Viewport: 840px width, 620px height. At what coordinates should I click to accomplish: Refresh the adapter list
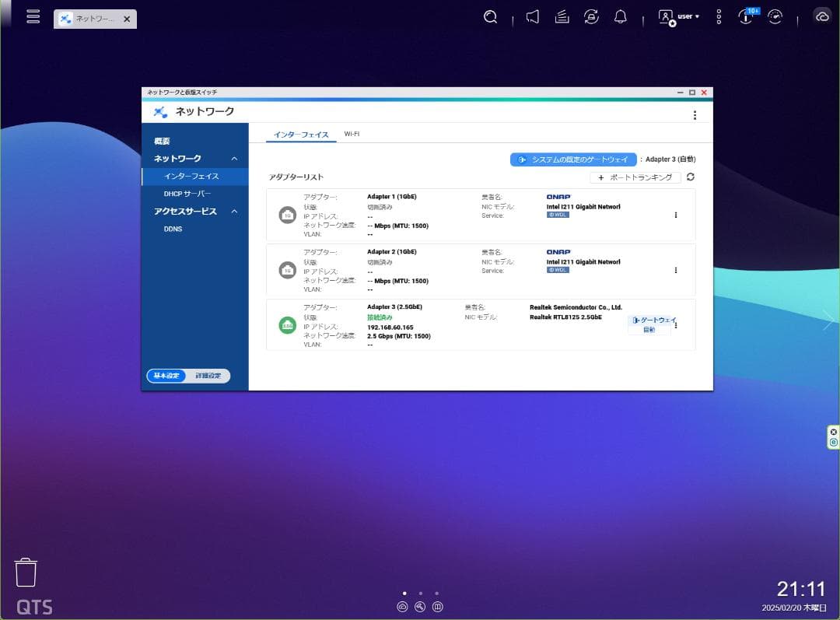[x=691, y=177]
